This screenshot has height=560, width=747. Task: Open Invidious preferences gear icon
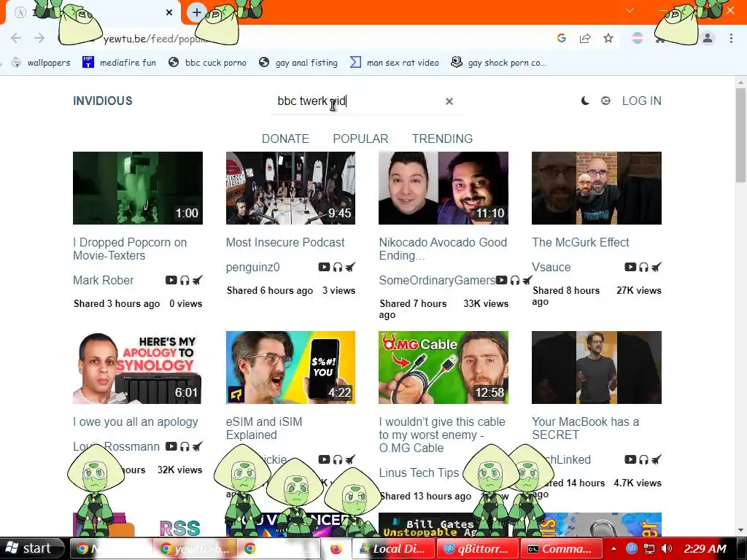pyautogui.click(x=605, y=101)
